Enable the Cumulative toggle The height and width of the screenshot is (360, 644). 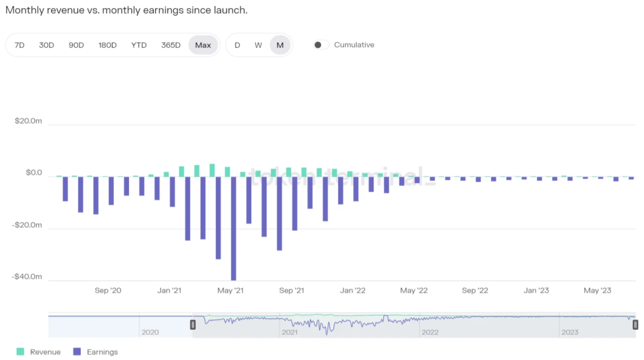point(321,45)
